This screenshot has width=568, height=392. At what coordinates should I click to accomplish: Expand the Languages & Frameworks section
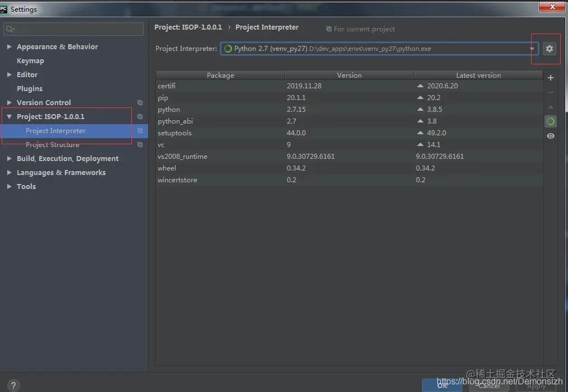click(x=9, y=172)
